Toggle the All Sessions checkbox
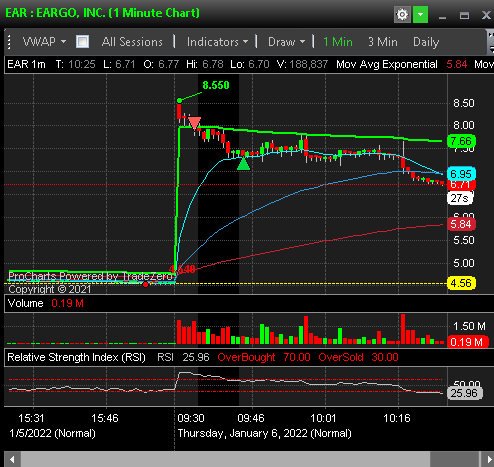 pos(82,42)
